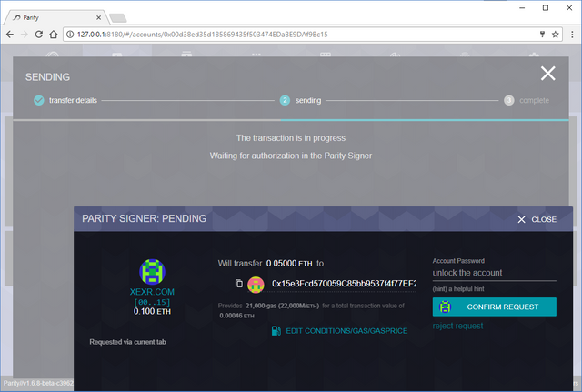Click the Account Password input field

[x=495, y=273]
